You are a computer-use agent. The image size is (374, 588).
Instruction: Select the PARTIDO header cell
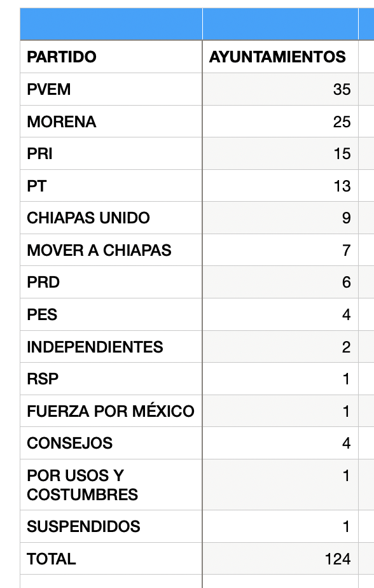111,57
